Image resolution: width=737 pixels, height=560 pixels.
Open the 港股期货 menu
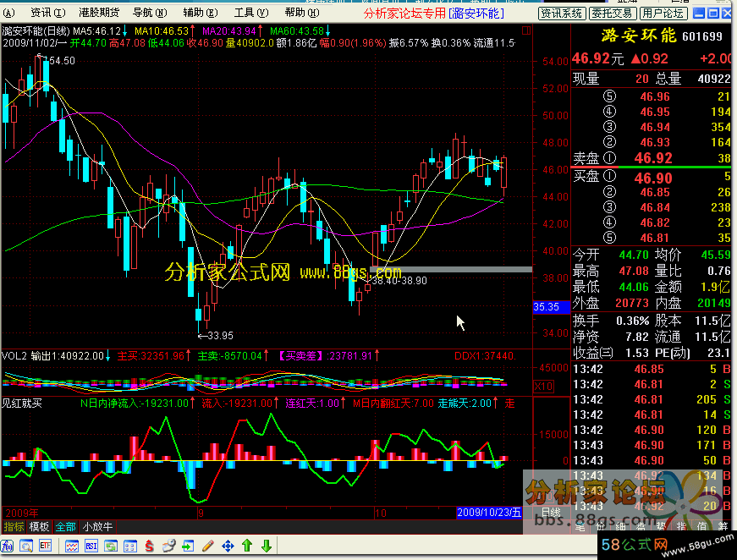[99, 12]
